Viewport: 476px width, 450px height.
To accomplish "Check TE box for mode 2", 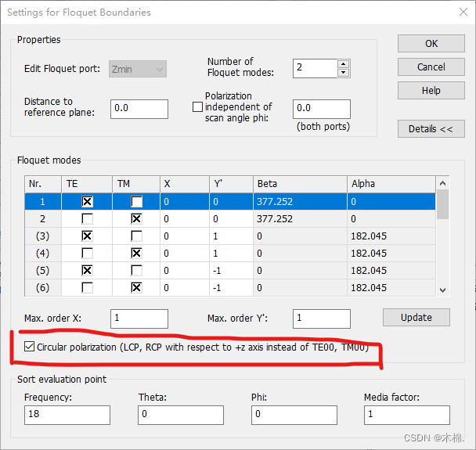I will pyautogui.click(x=87, y=219).
